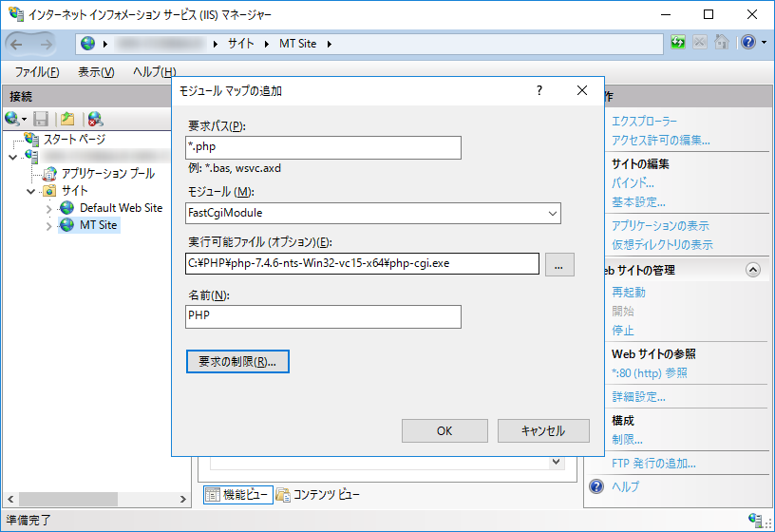Collapse the サイト tree node

tap(30, 191)
